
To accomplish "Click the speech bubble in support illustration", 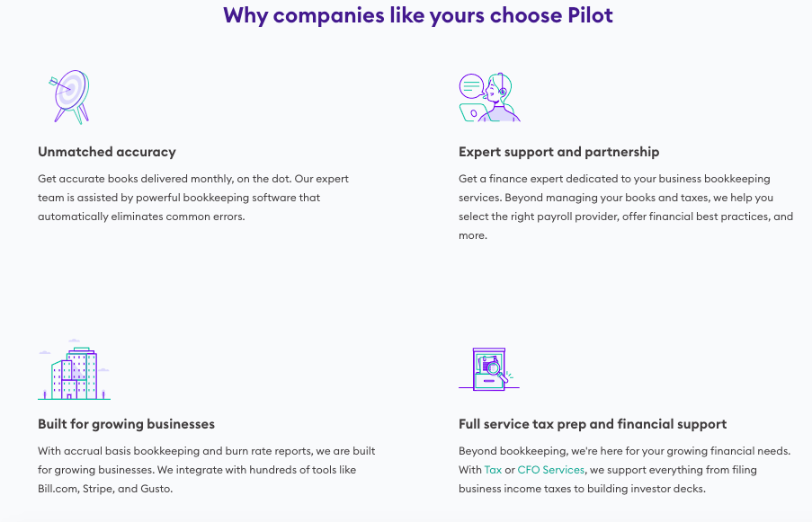I will (x=471, y=86).
